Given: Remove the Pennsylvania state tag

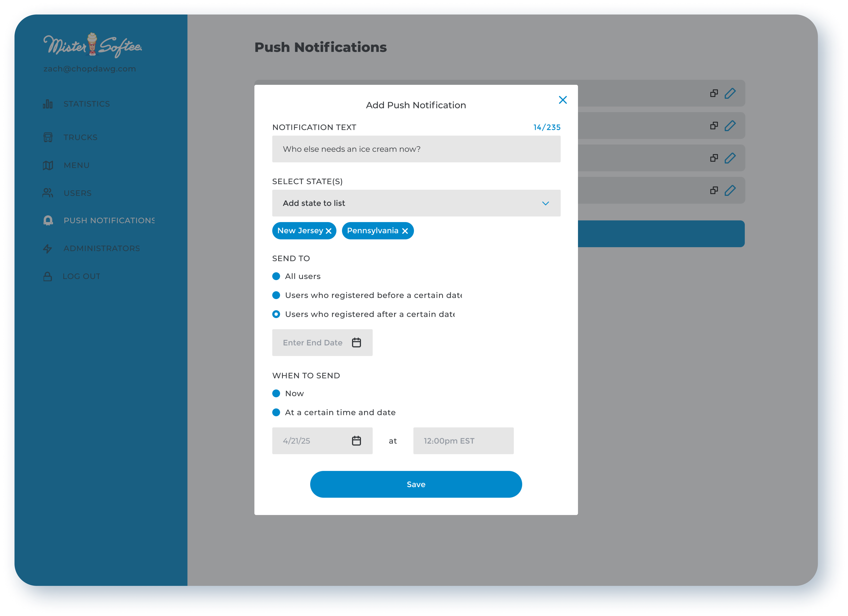Looking at the screenshot, I should pos(405,231).
